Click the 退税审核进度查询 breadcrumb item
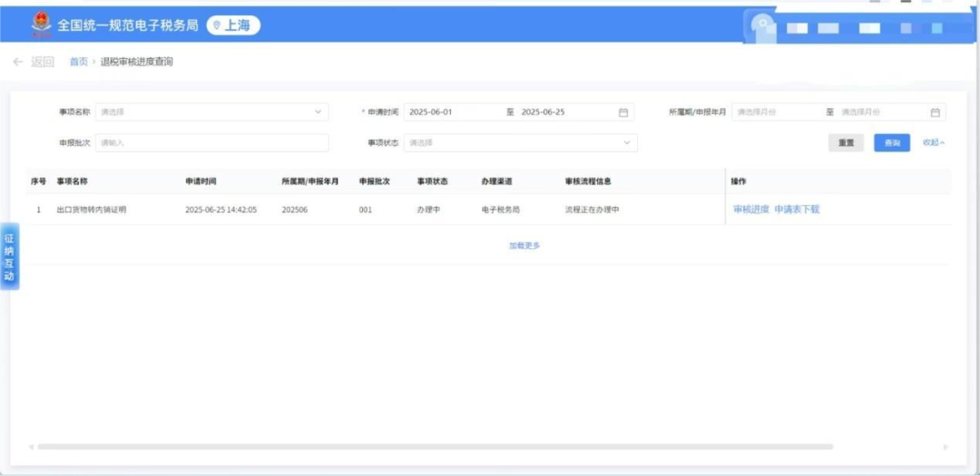This screenshot has width=980, height=476. coord(136,62)
